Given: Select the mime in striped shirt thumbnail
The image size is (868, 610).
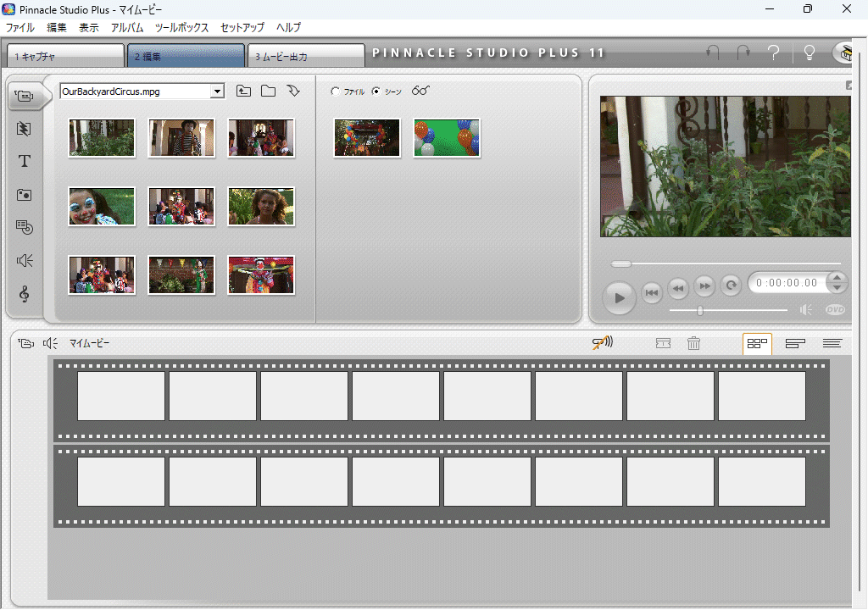Looking at the screenshot, I should point(181,138).
